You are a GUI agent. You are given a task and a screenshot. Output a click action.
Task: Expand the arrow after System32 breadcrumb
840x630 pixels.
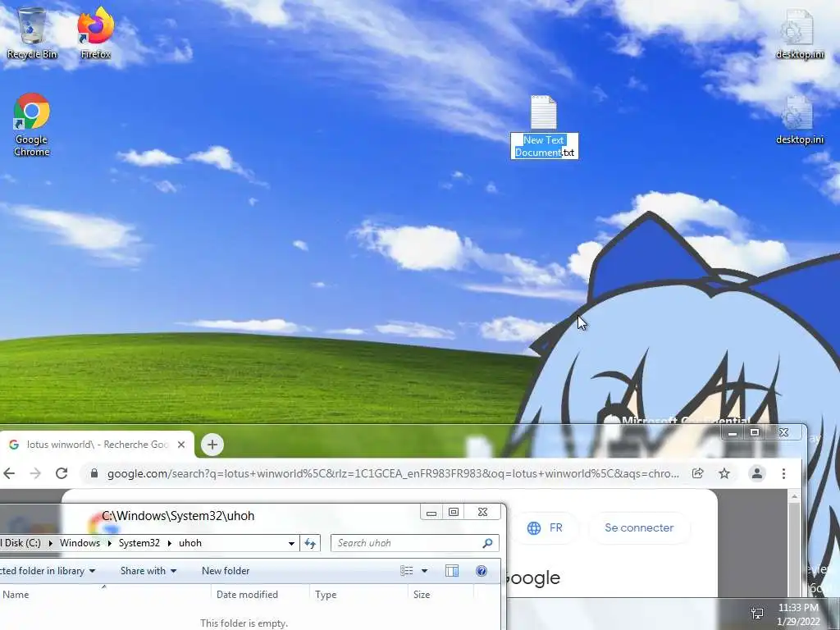(x=169, y=543)
